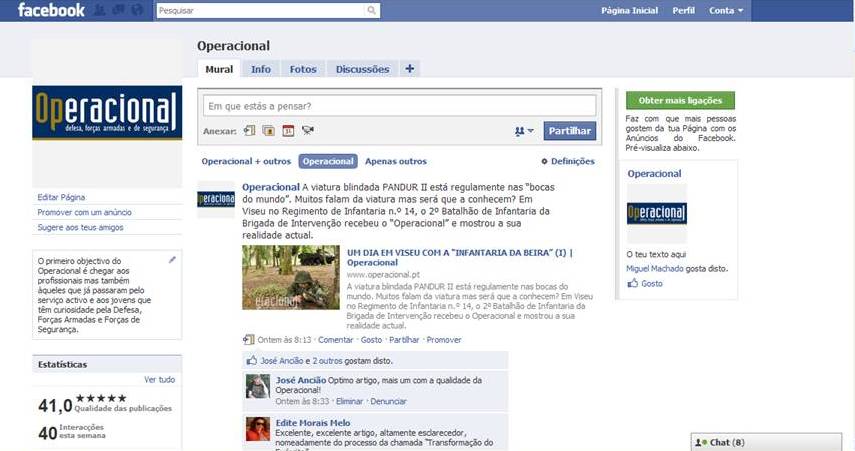Click Promover com um anúncio link
This screenshot has width=855, height=451.
85,212
